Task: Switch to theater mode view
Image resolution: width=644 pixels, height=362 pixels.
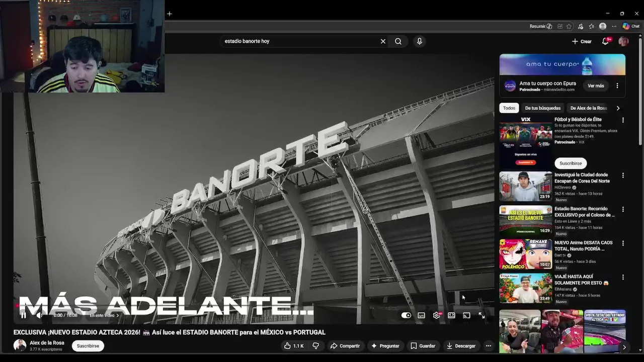Action: pos(451,315)
